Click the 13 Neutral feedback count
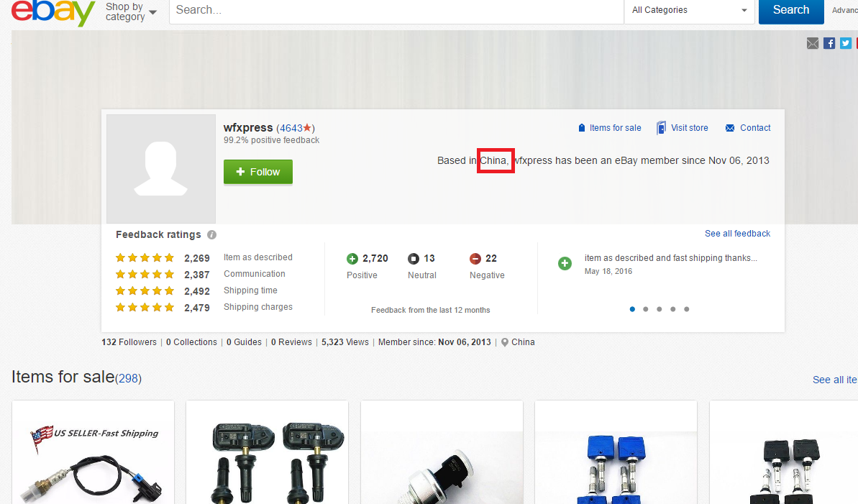Image resolution: width=858 pixels, height=504 pixels. (429, 258)
